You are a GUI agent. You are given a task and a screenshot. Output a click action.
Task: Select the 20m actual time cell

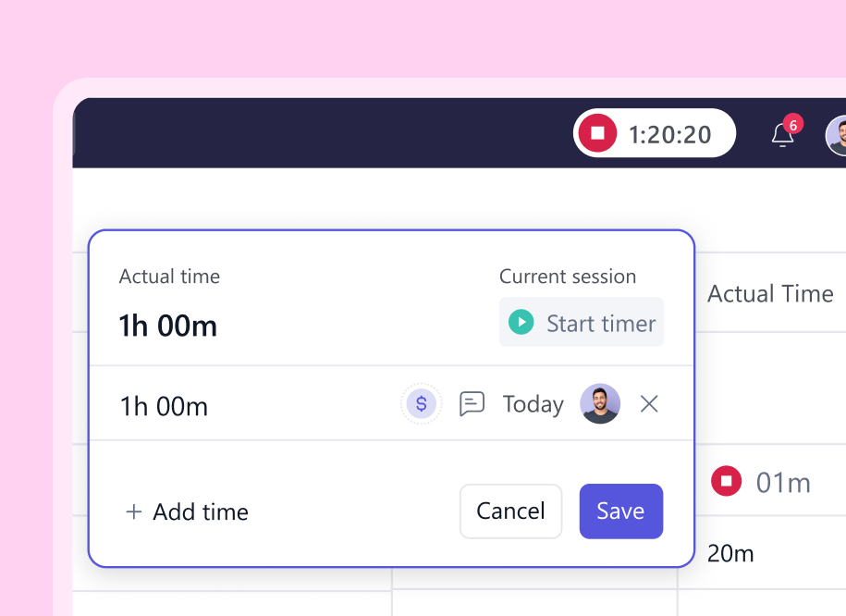[x=730, y=554]
